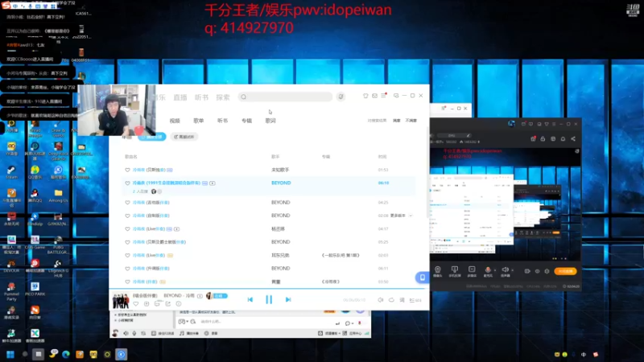Expand 更多版本 dropdown on 02:08 row
This screenshot has height=362, width=644.
pyautogui.click(x=401, y=216)
